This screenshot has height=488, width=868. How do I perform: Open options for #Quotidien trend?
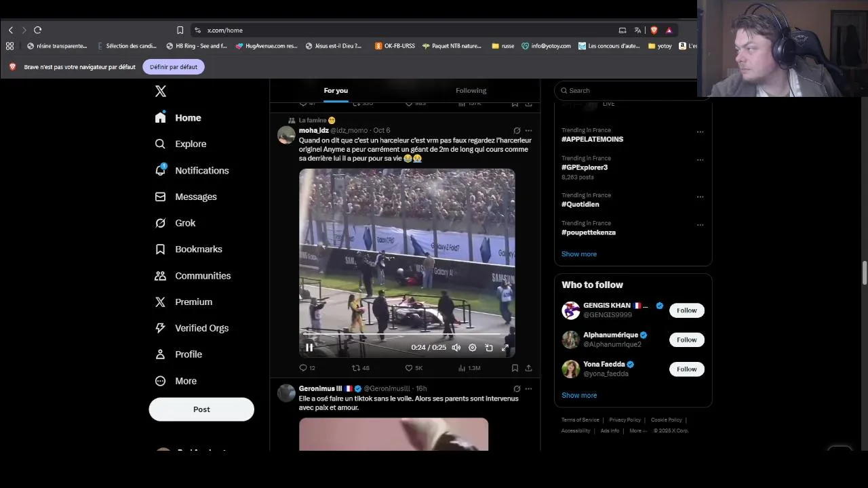(700, 197)
